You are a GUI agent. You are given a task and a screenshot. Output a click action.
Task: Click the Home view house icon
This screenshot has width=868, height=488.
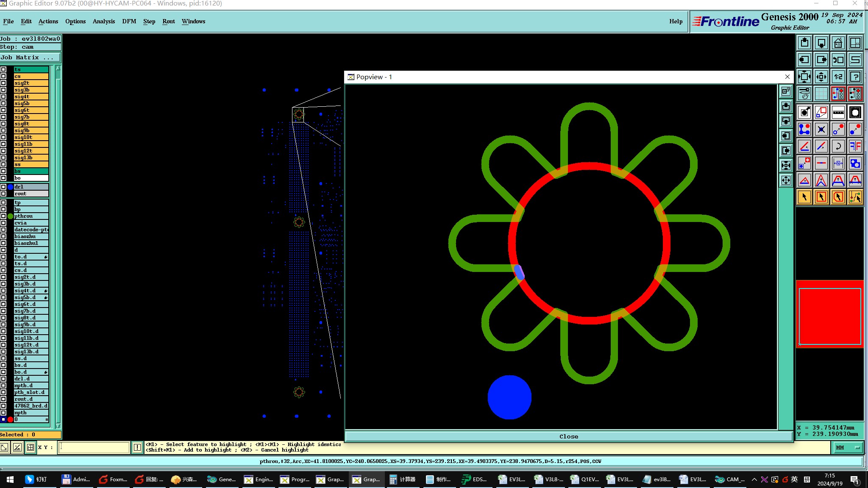[838, 43]
